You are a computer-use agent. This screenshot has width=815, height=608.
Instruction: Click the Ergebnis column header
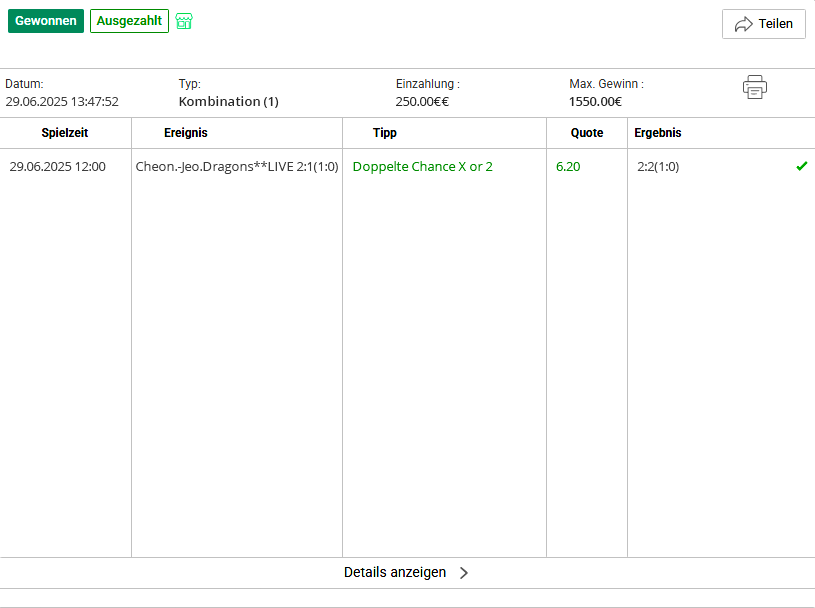click(x=658, y=133)
